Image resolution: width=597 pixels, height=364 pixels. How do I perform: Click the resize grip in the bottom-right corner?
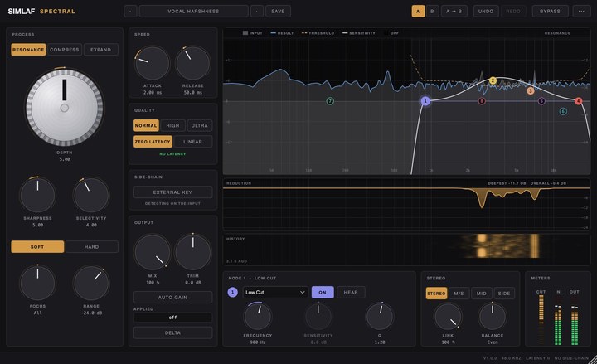[x=593, y=360]
